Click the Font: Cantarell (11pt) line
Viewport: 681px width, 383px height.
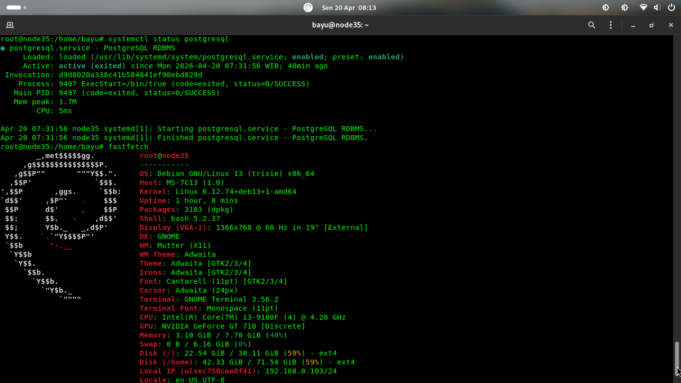click(x=213, y=281)
